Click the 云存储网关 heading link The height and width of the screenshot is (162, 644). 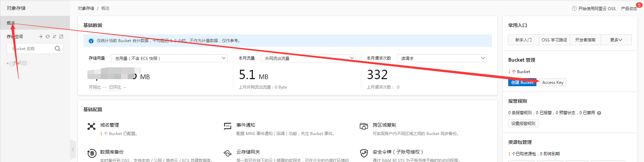click(x=248, y=152)
